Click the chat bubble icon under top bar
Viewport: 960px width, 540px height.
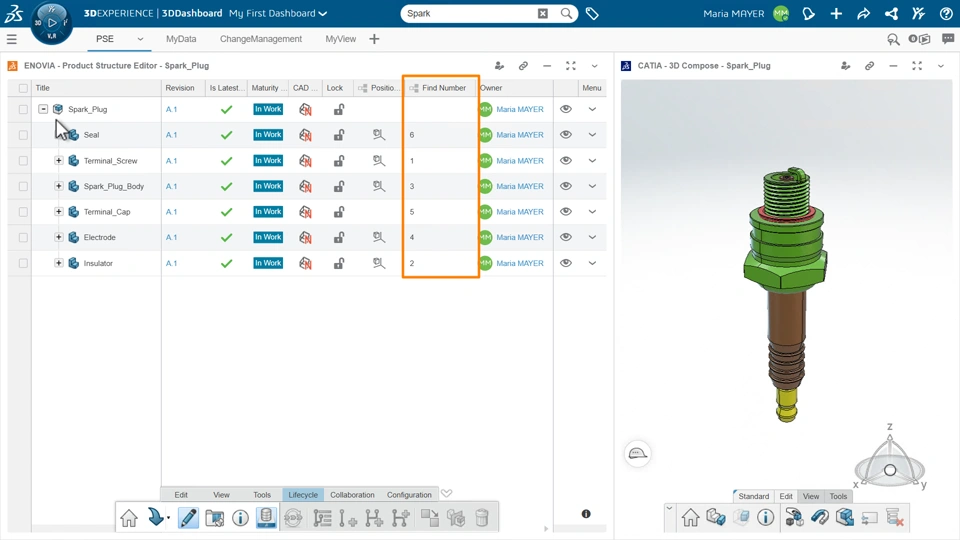point(948,39)
